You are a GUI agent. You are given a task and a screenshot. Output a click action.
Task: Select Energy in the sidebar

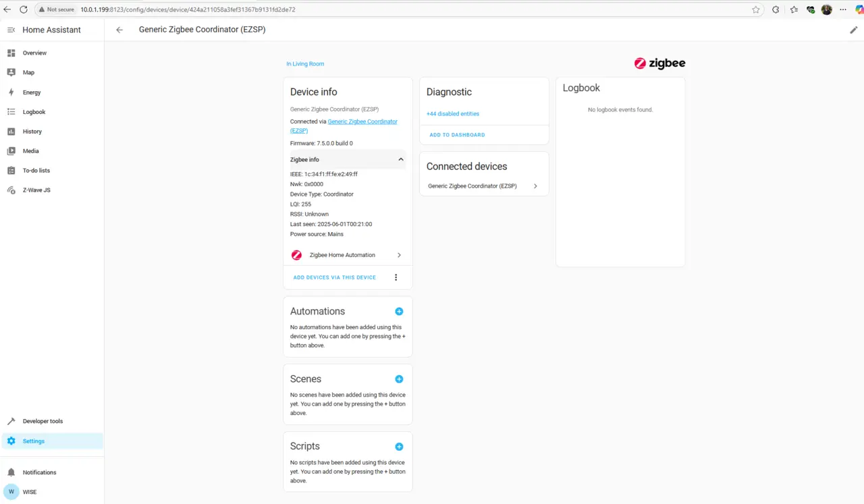pyautogui.click(x=32, y=92)
